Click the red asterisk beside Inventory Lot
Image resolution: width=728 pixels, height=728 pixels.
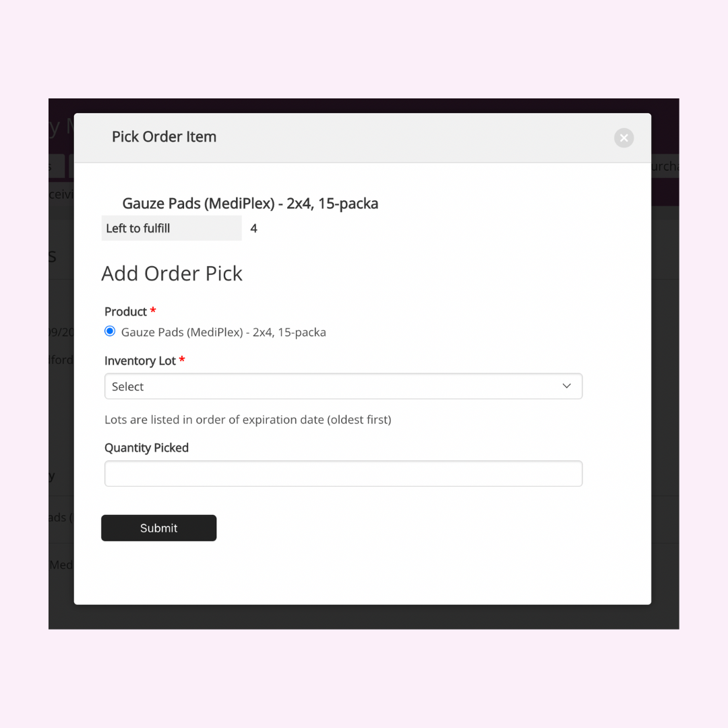pyautogui.click(x=182, y=360)
